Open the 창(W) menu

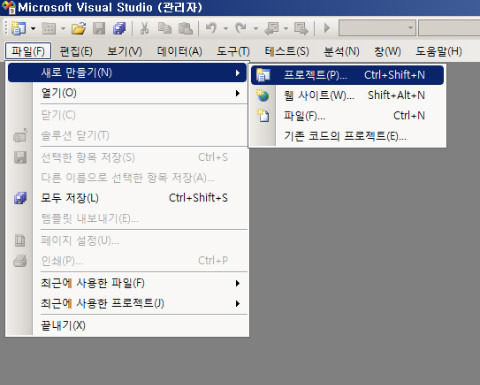pyautogui.click(x=387, y=51)
